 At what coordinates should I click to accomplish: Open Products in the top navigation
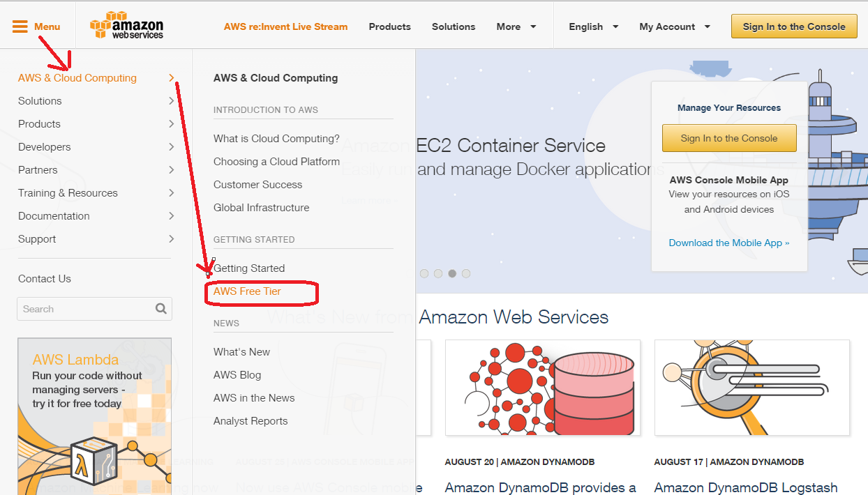click(x=389, y=26)
